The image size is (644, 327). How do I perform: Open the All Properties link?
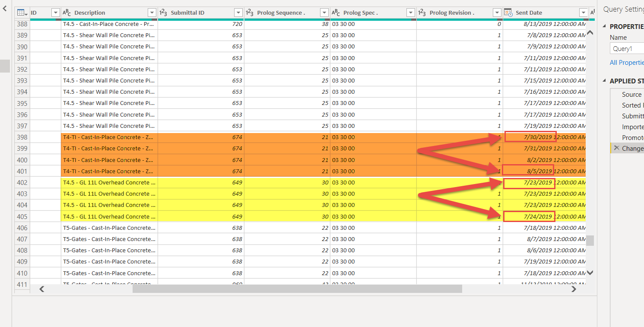pyautogui.click(x=627, y=63)
